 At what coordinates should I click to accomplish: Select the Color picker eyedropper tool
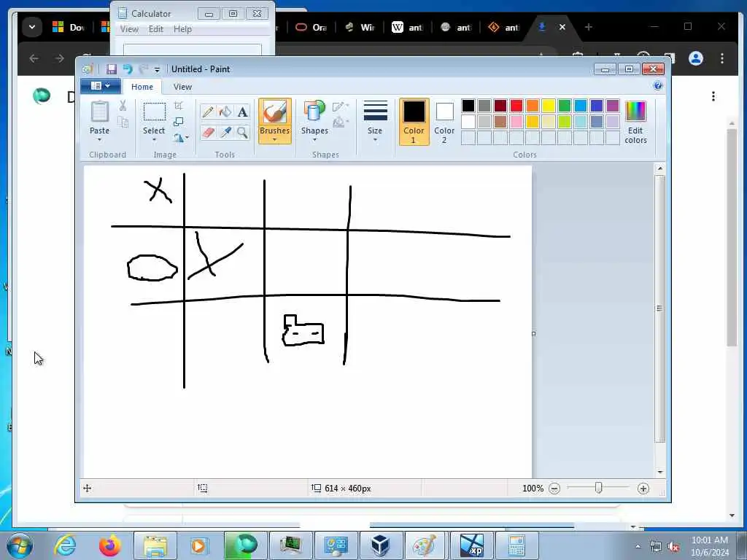click(x=225, y=133)
